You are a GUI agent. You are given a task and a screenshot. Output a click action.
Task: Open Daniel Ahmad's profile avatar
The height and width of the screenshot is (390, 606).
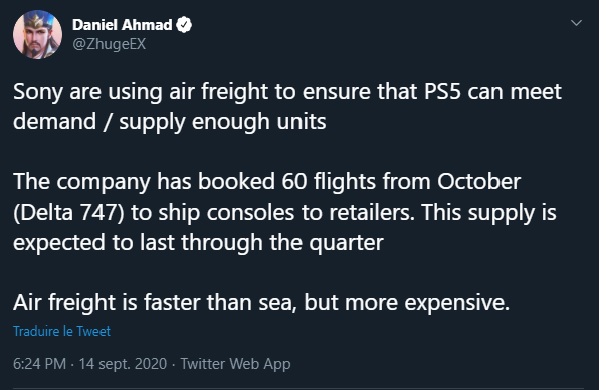click(x=37, y=34)
